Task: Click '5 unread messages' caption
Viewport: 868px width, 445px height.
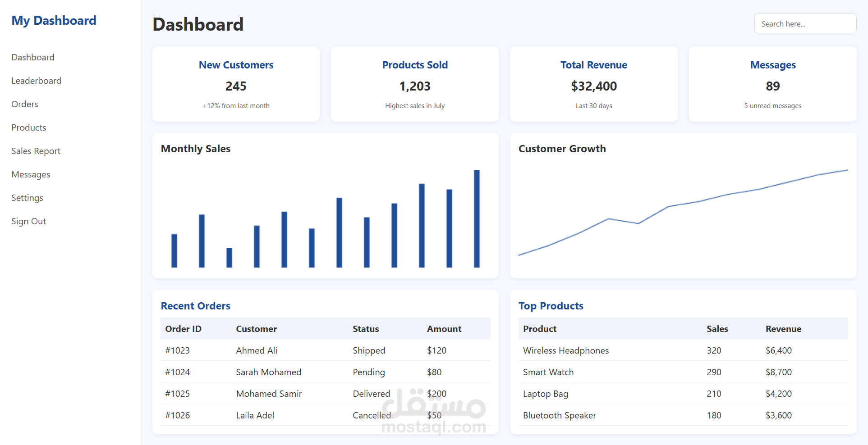Action: 773,106
